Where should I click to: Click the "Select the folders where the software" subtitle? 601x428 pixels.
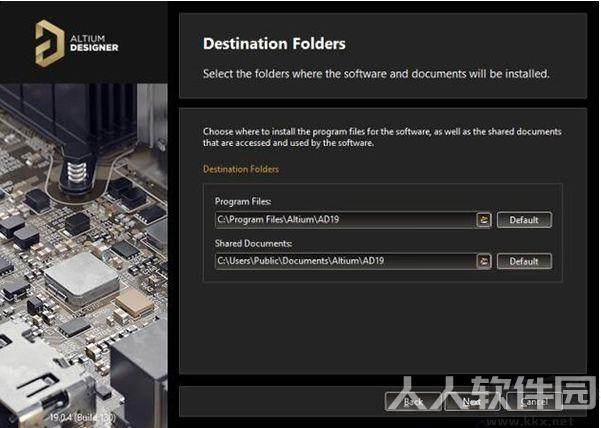pos(376,74)
